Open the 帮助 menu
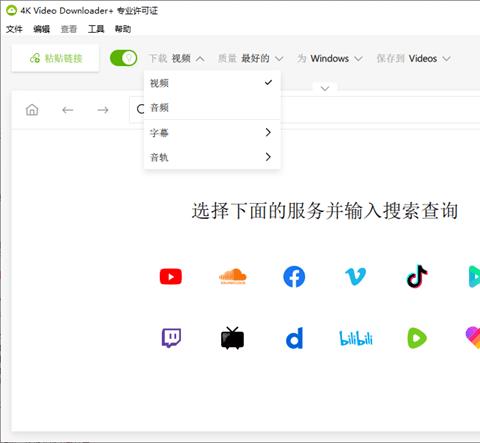 [x=123, y=29]
